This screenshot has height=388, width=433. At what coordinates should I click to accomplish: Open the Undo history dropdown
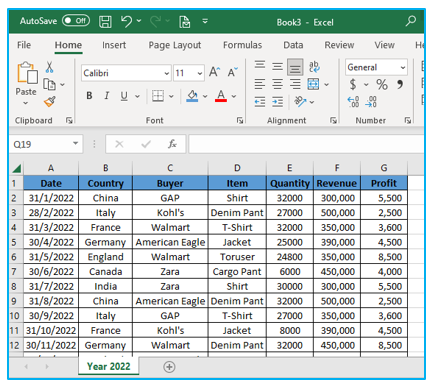tap(139, 21)
